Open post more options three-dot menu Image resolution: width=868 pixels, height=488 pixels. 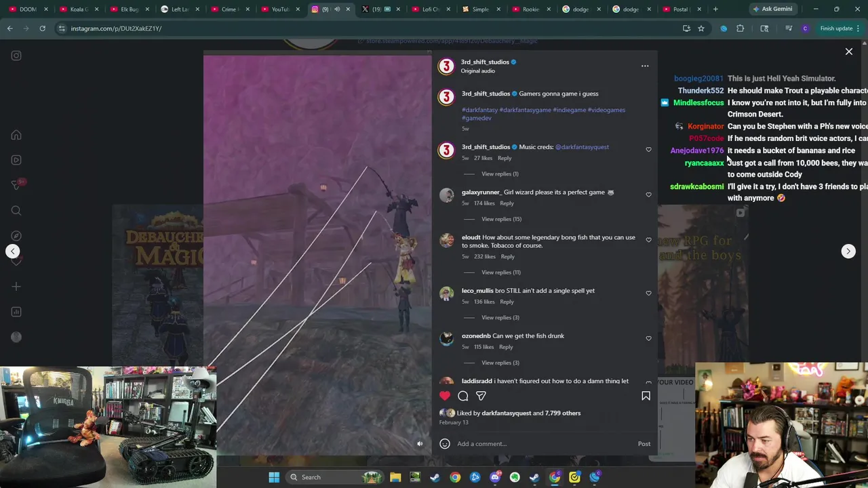click(645, 66)
